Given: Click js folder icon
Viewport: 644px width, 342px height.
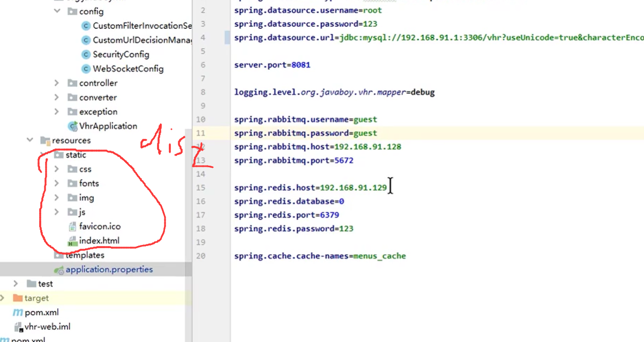Looking at the screenshot, I should click(72, 212).
